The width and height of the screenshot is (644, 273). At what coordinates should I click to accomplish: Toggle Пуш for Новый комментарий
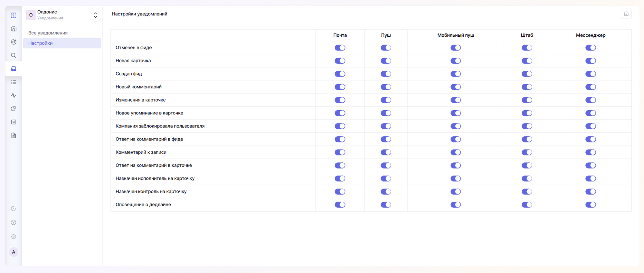click(386, 87)
